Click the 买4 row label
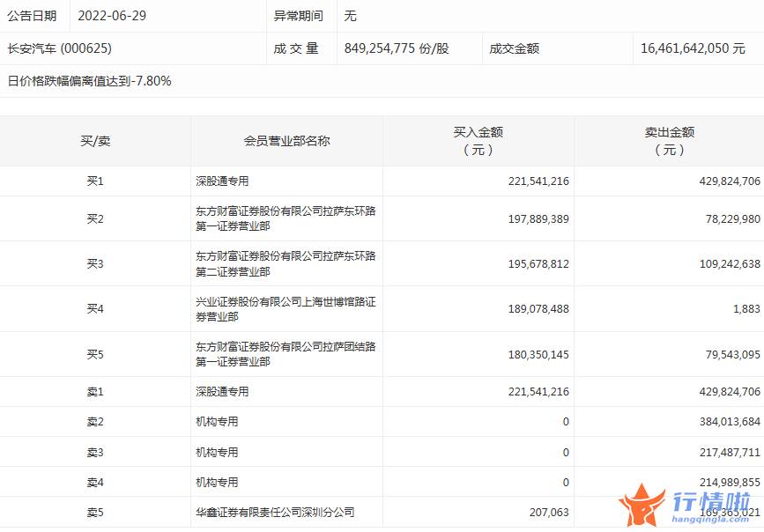Image resolution: width=764 pixels, height=532 pixels. click(x=95, y=309)
